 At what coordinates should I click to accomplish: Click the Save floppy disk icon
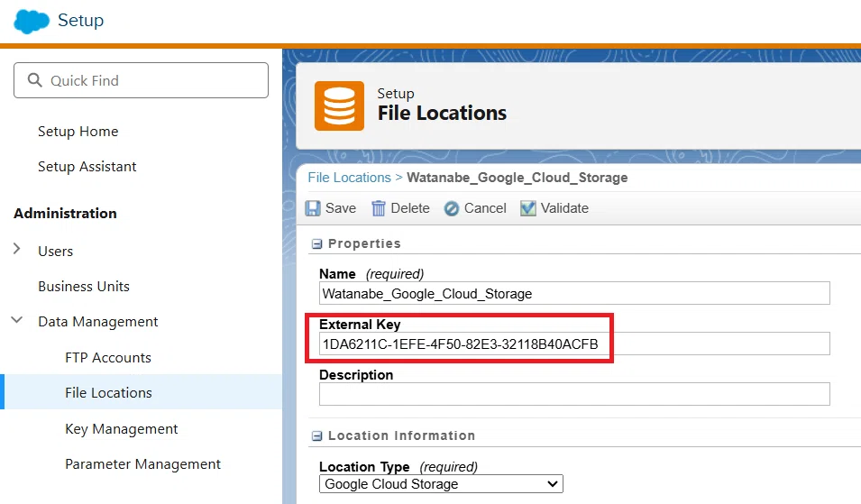point(313,208)
